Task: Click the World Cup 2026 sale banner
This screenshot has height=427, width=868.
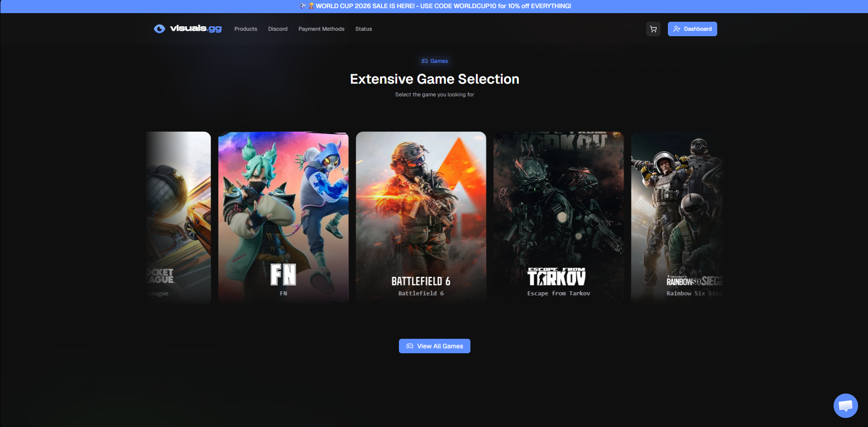Action: coord(434,6)
